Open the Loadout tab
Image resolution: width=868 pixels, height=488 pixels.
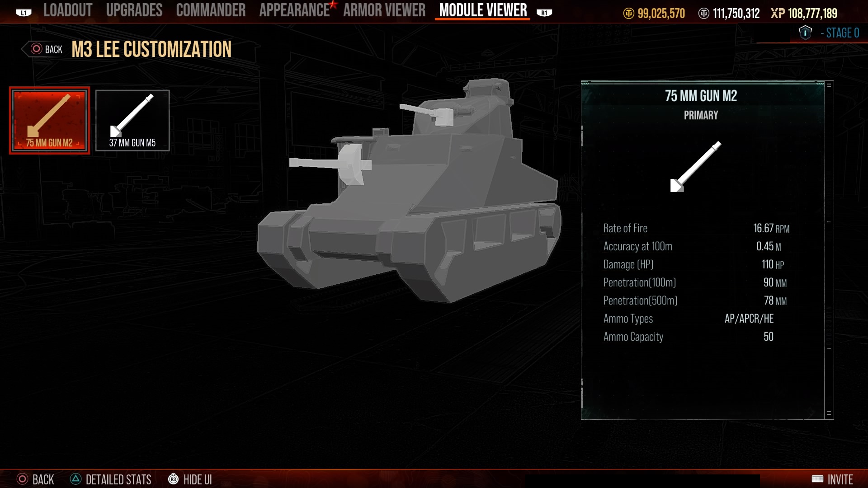click(x=68, y=10)
